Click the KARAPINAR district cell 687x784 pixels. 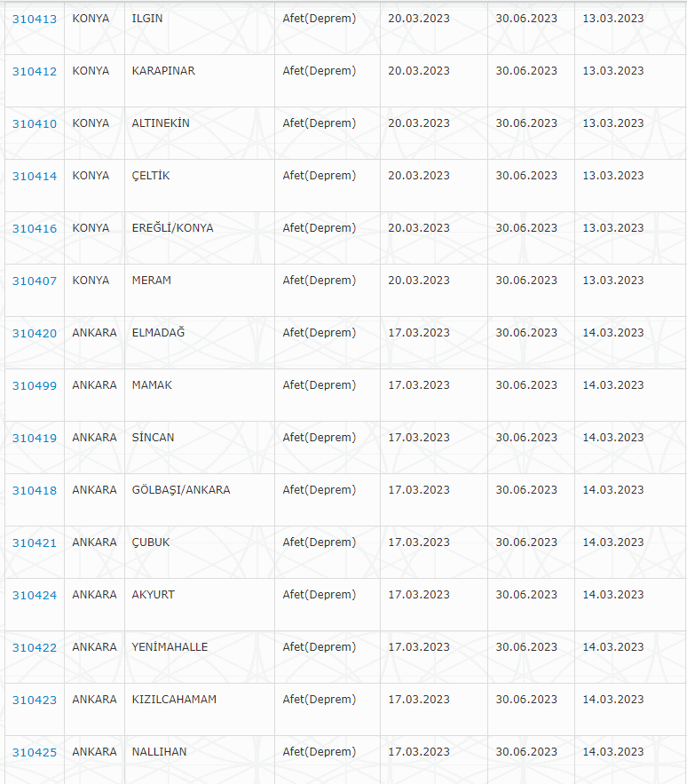[x=163, y=70]
